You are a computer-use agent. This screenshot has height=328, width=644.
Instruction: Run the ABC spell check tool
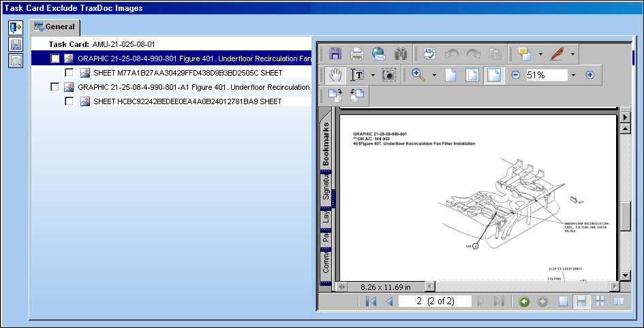tap(429, 54)
